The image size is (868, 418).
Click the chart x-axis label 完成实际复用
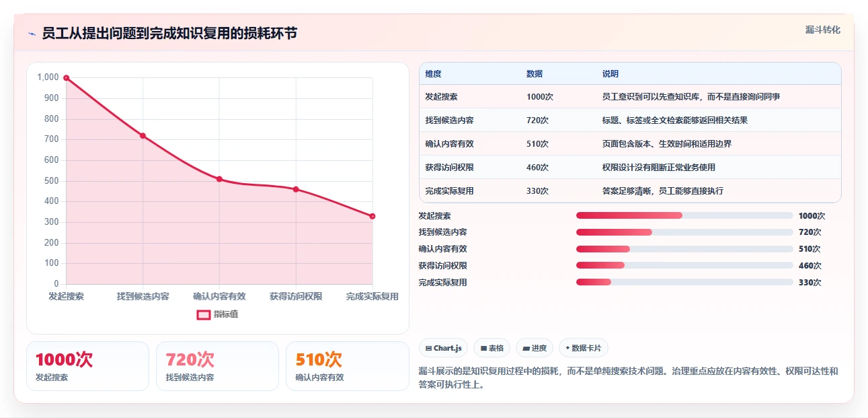372,297
